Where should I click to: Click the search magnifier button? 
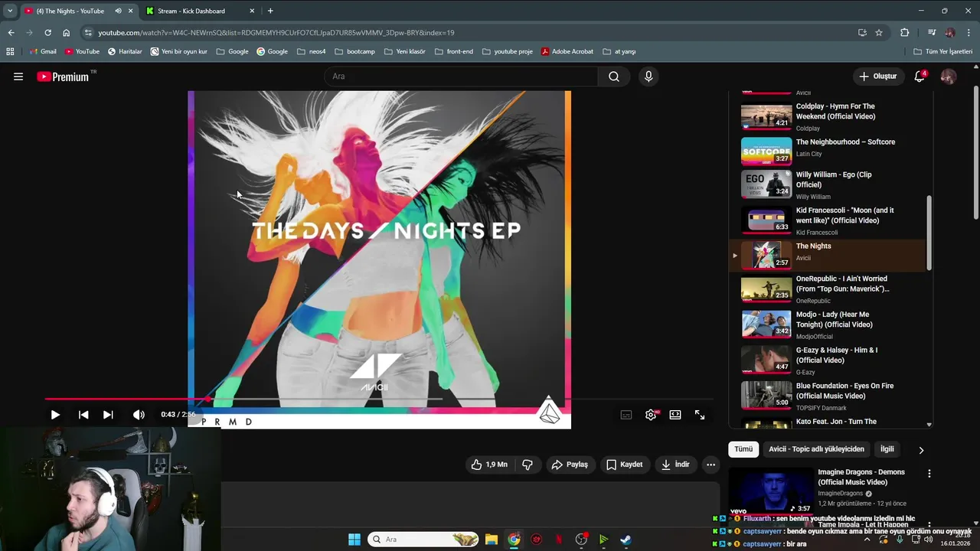pos(614,77)
